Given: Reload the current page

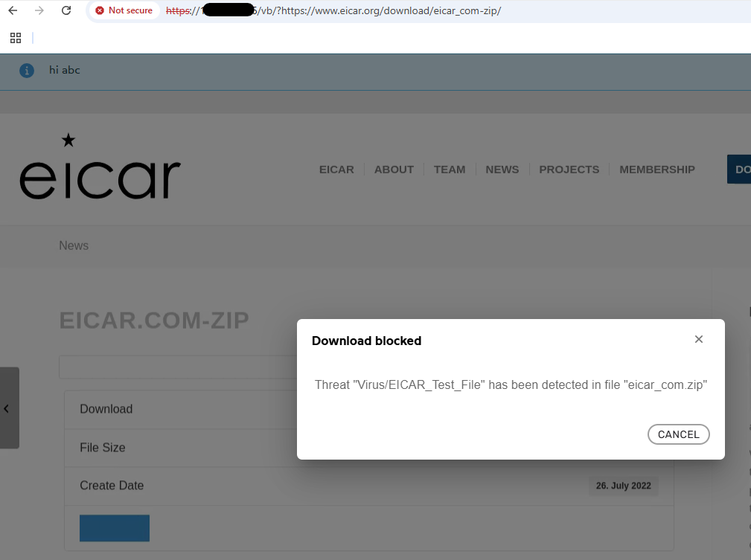Looking at the screenshot, I should (x=66, y=10).
